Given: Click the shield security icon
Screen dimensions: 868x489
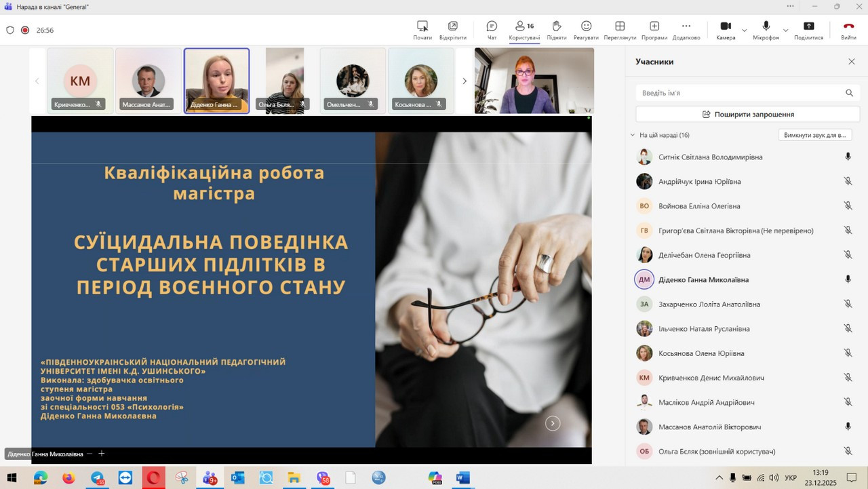Looking at the screenshot, I should [x=10, y=30].
